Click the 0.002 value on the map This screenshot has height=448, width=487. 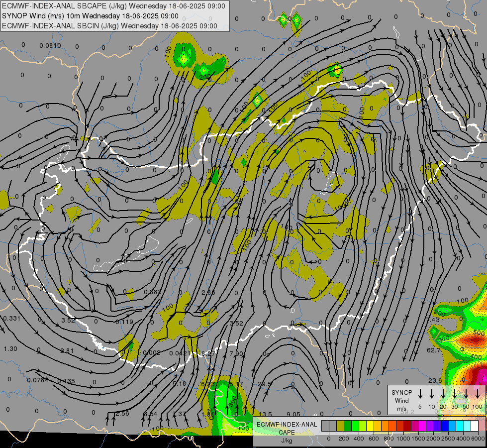click(152, 353)
